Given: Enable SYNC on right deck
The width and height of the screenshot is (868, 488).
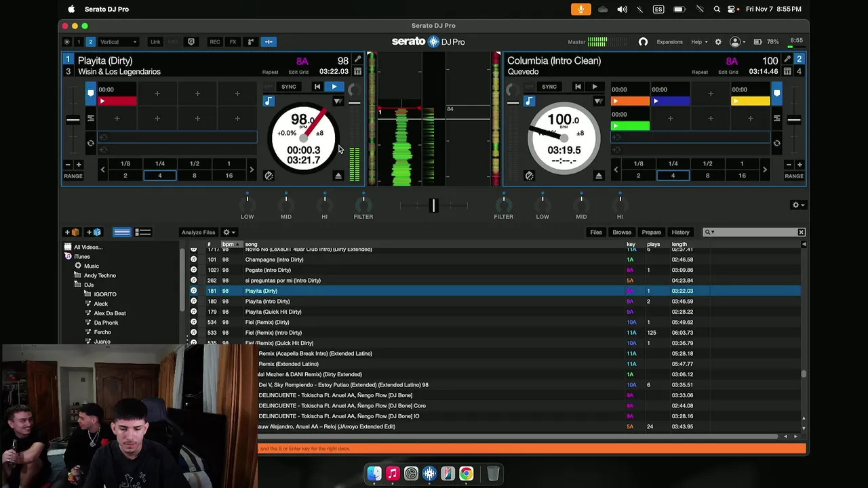Looking at the screenshot, I should point(549,87).
